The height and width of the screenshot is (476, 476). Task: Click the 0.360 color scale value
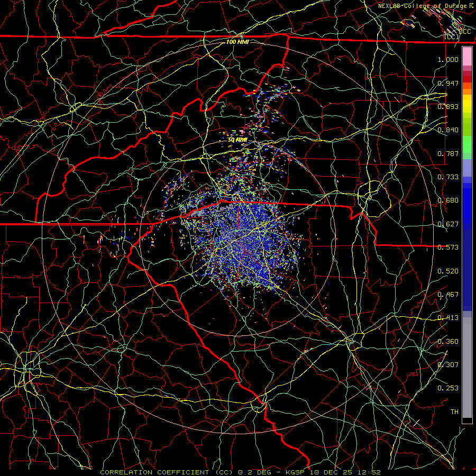pyautogui.click(x=448, y=342)
